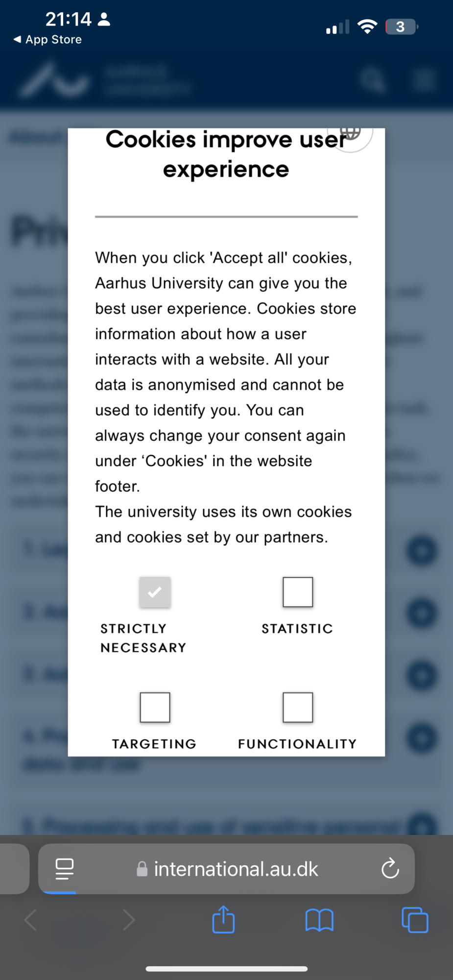453x980 pixels.
Task: Expand the first blurred accordion plus button
Action: (x=421, y=551)
